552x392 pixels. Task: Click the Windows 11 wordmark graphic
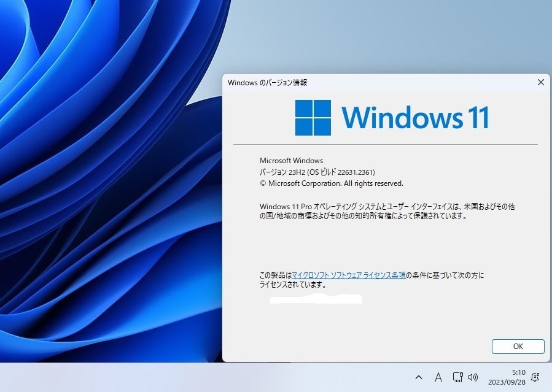click(x=416, y=117)
